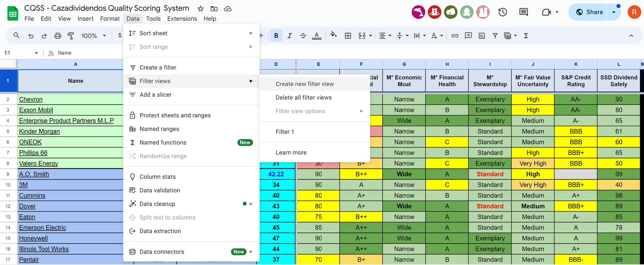Insert a comment via toolbar

click(x=468, y=36)
